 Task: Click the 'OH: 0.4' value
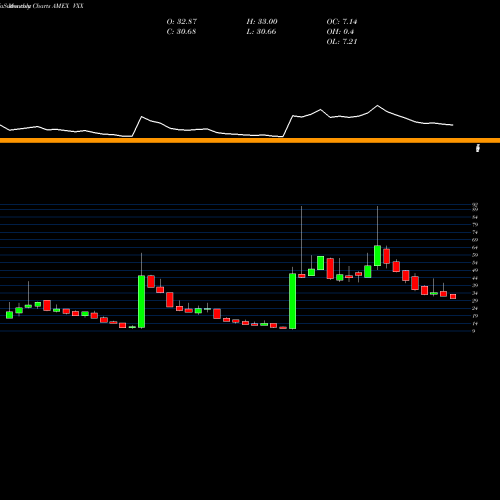pos(340,32)
